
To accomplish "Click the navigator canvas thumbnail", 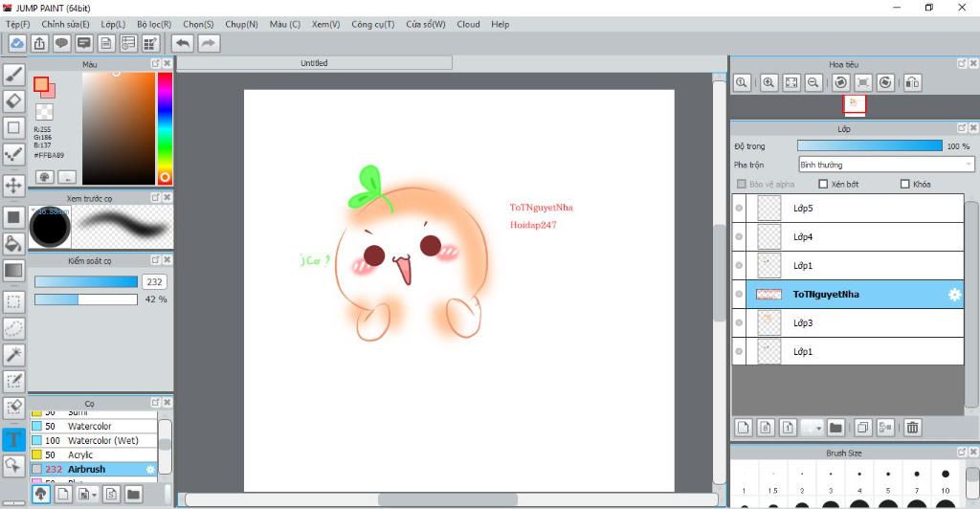I will [x=854, y=103].
